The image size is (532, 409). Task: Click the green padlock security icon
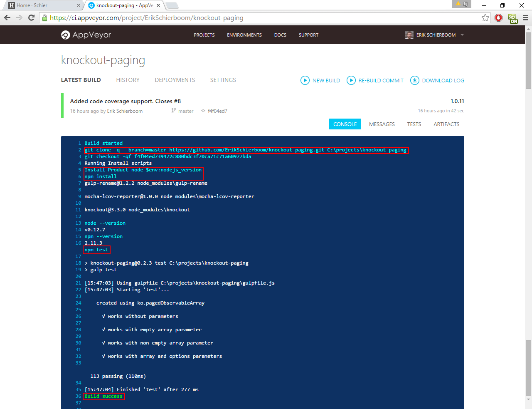[x=44, y=17]
